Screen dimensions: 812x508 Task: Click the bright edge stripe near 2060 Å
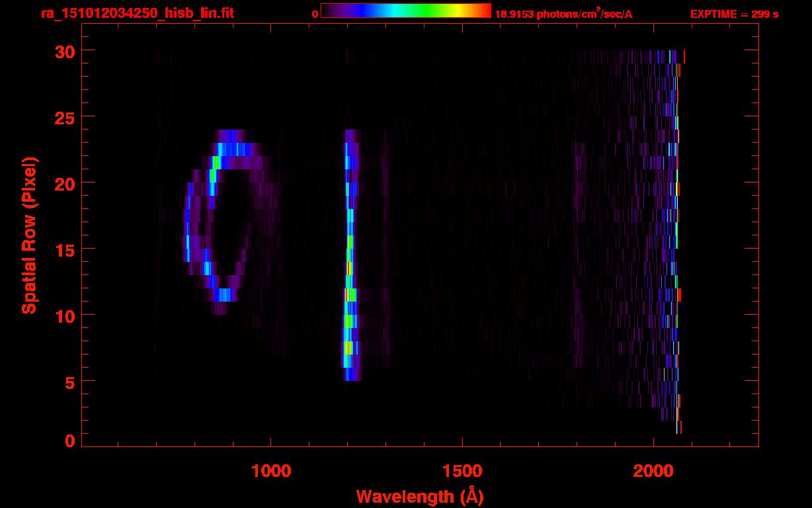(x=677, y=242)
